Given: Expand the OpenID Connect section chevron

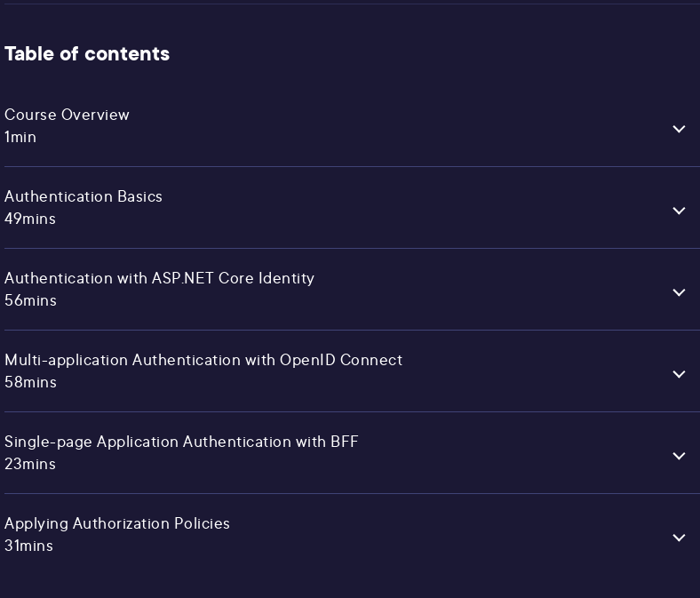Looking at the screenshot, I should (679, 374).
